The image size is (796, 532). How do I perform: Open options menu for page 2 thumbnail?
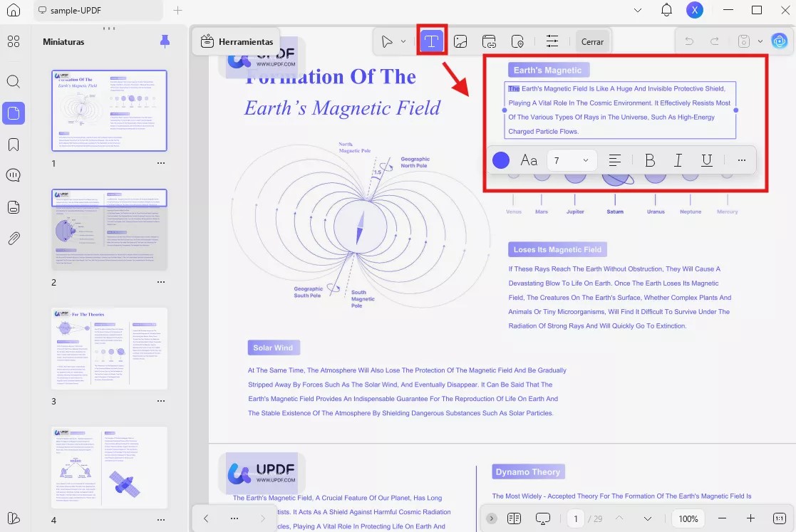(x=161, y=282)
